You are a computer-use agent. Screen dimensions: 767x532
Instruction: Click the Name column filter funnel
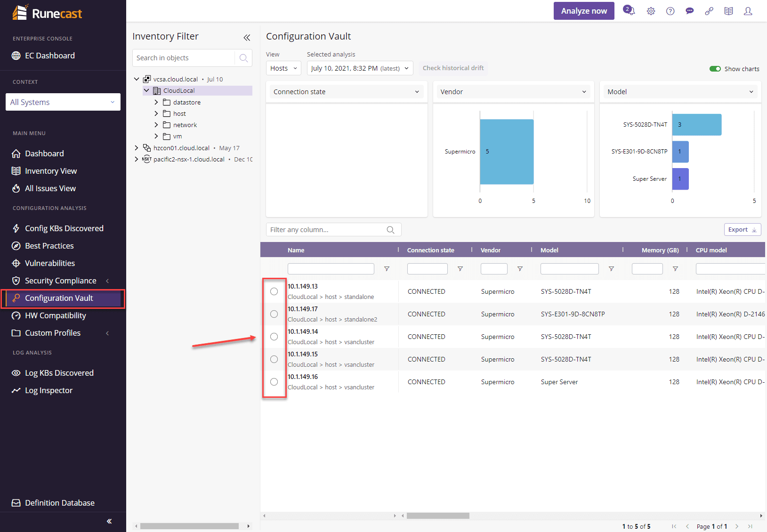(x=387, y=269)
